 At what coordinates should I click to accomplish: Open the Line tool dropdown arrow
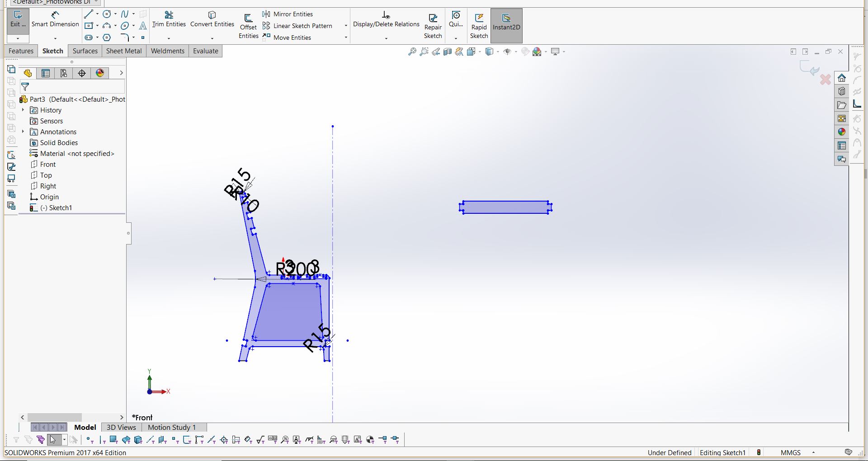coord(97,14)
